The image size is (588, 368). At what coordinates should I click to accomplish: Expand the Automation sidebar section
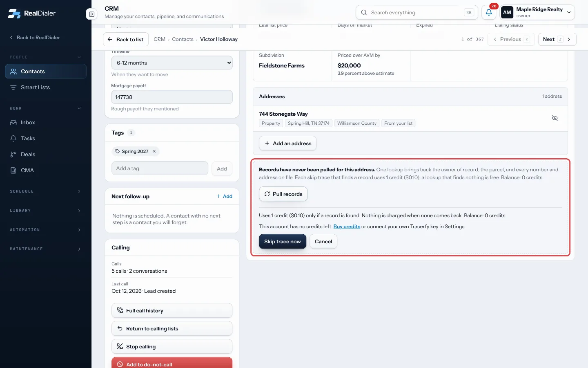click(46, 230)
